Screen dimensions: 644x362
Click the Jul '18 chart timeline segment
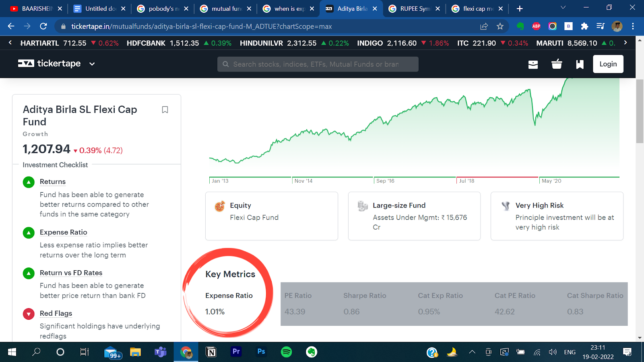click(x=497, y=180)
